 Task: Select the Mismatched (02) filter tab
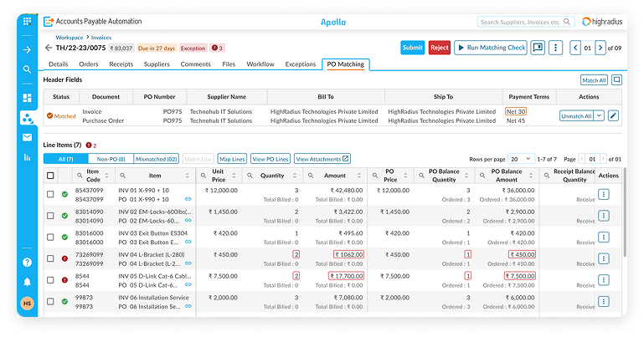[x=156, y=159]
